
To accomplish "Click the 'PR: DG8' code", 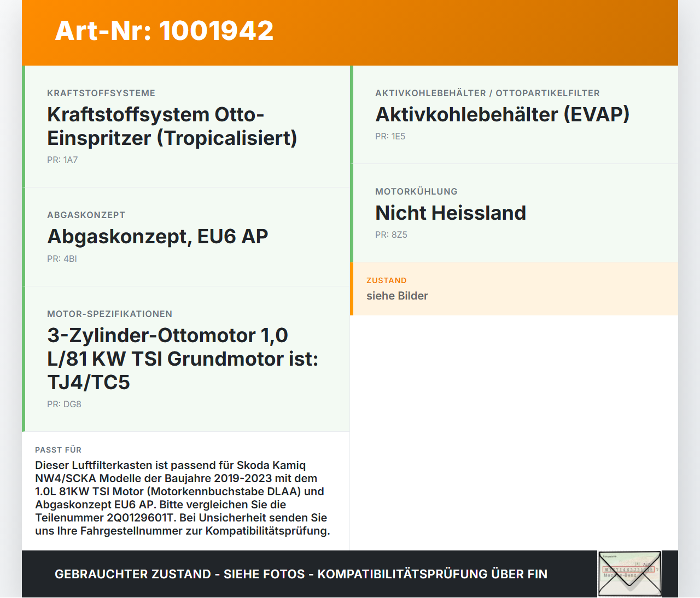I will [x=64, y=404].
